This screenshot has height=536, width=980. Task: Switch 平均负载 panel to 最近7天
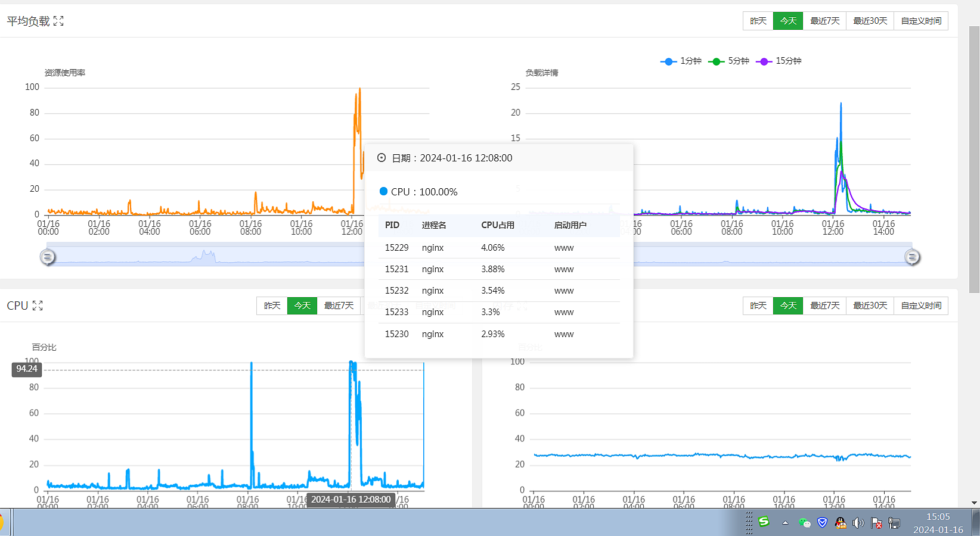click(x=824, y=21)
